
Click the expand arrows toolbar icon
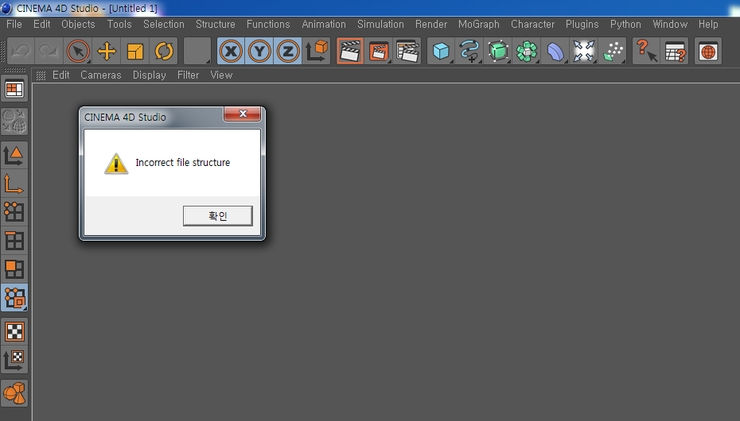click(x=584, y=51)
